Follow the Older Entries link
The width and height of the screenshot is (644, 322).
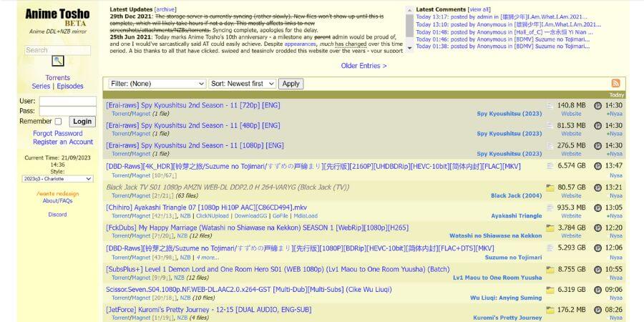364,66
